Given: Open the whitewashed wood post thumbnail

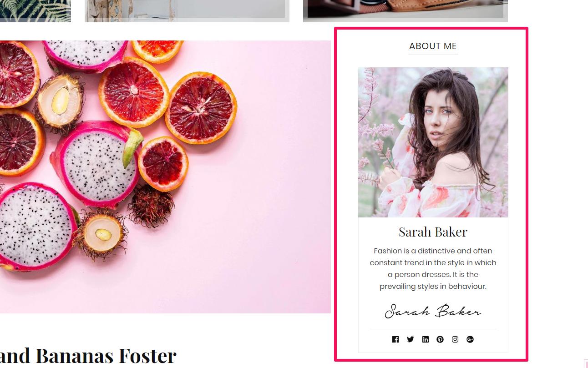Looking at the screenshot, I should click(x=187, y=11).
